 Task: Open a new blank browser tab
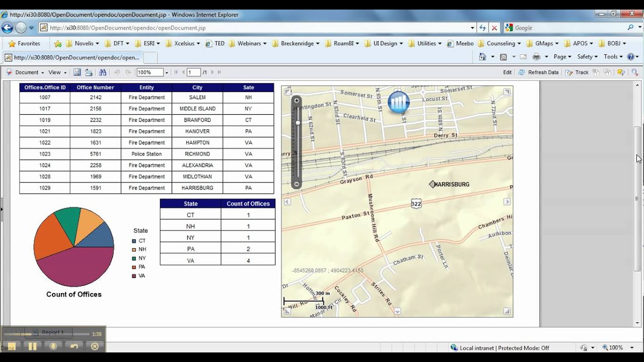[150, 58]
